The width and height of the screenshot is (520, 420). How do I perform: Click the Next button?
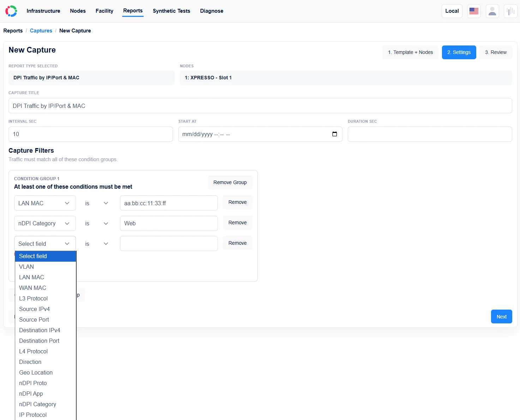coord(501,317)
